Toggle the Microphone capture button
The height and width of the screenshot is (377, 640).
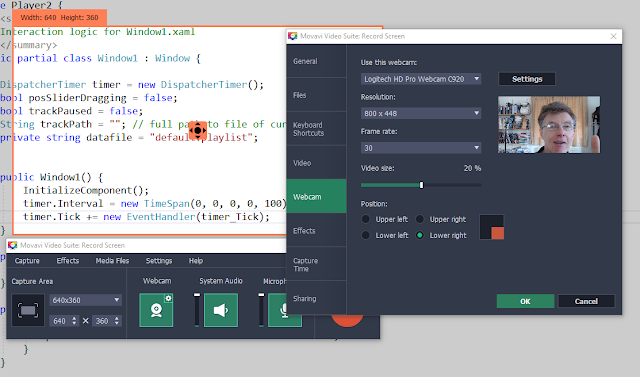(x=285, y=310)
